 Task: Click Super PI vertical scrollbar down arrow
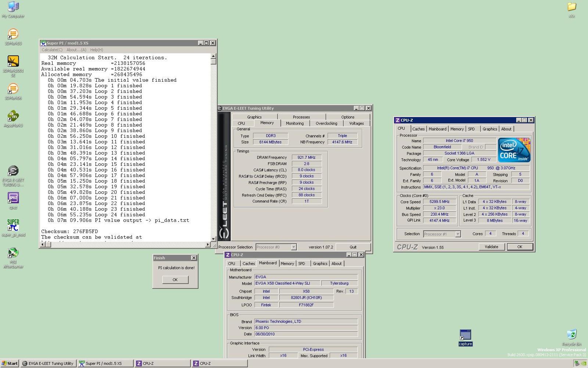point(213,239)
